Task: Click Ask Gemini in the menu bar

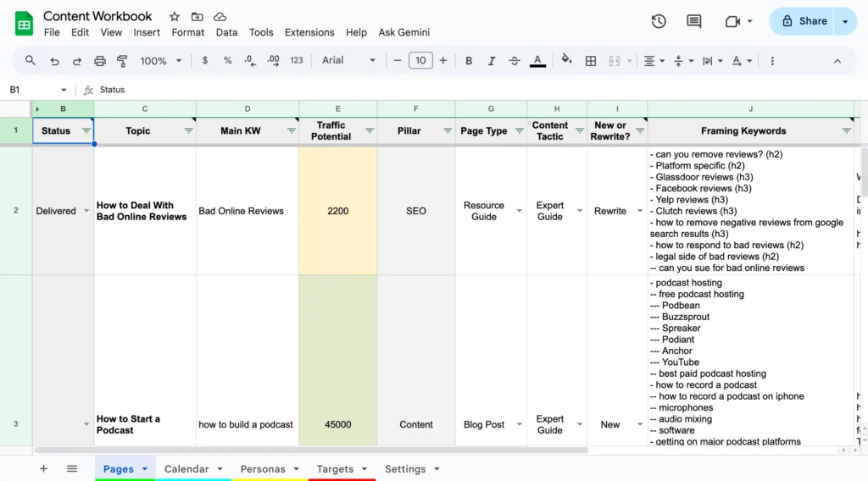Action: coord(404,32)
